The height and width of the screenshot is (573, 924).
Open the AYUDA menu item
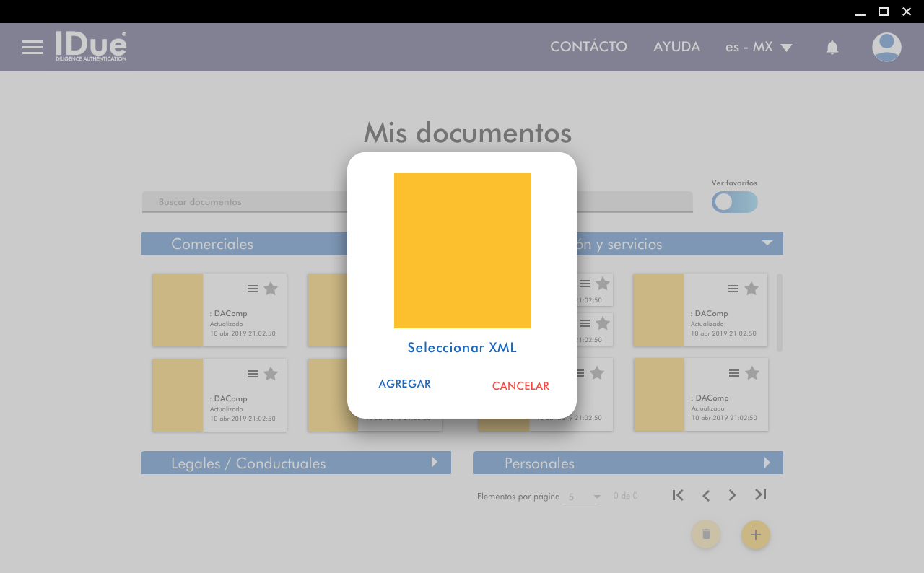coord(676,47)
